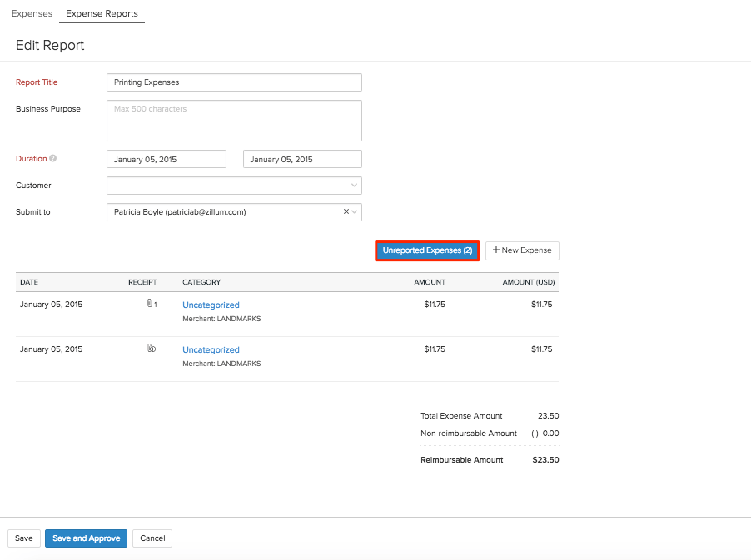Image resolution: width=751 pixels, height=560 pixels.
Task: Select the Expense Reports tab
Action: [x=102, y=14]
